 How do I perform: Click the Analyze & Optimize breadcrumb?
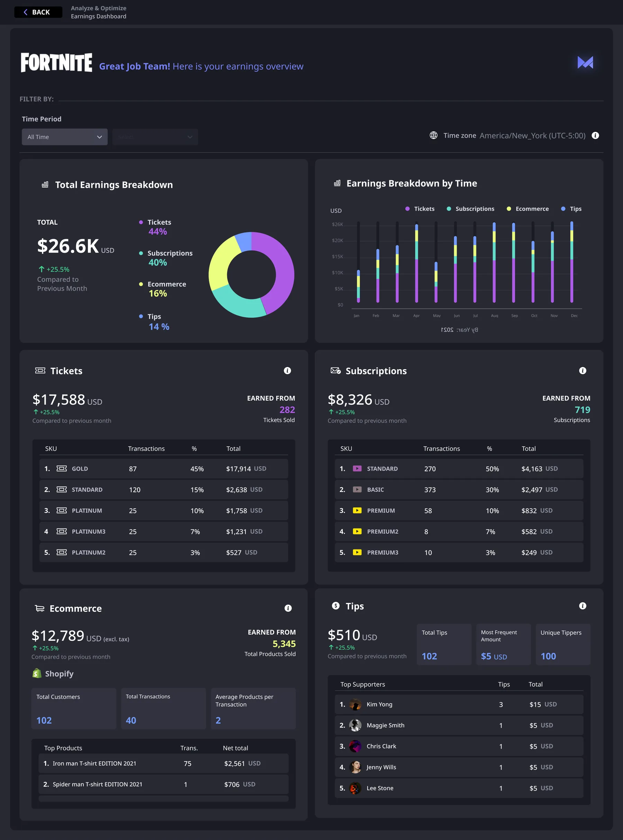[x=98, y=8]
